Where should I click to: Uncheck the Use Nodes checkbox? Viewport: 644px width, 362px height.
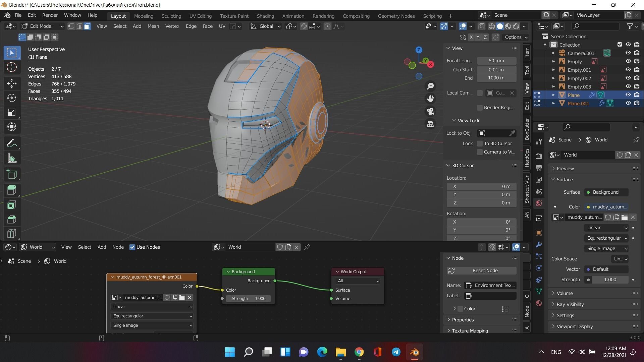pos(132,247)
